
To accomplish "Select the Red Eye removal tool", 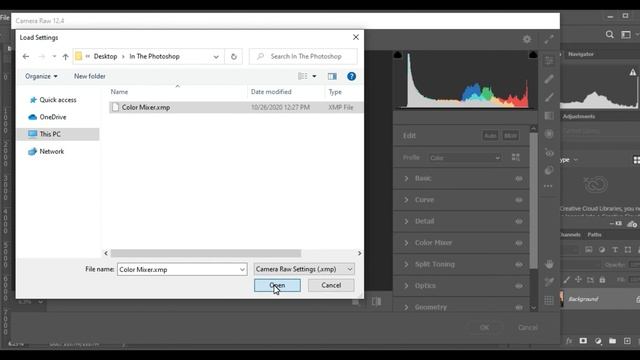I will (x=549, y=153).
